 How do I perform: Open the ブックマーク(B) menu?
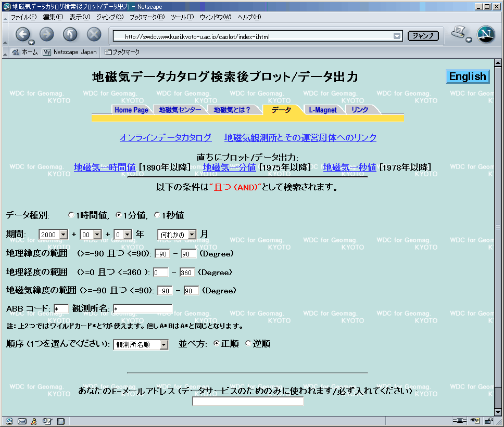coord(147,17)
